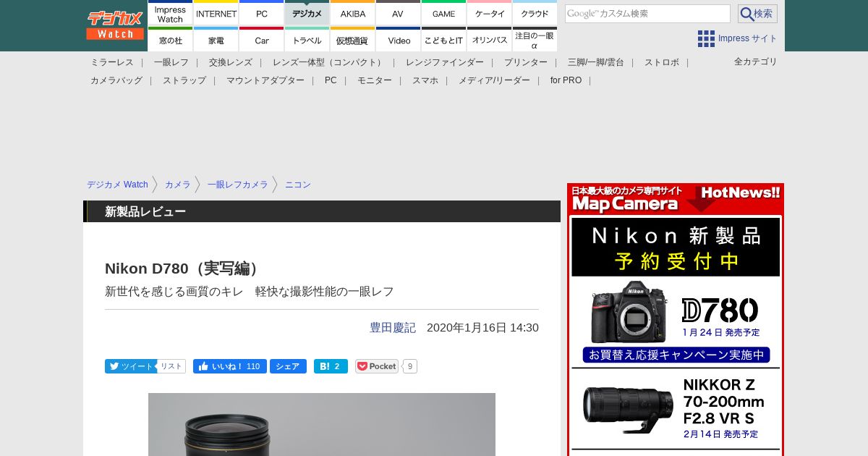Viewport: 868px width, 456px height.
Task: Click the 検索 magnifier button
Action: (x=757, y=14)
